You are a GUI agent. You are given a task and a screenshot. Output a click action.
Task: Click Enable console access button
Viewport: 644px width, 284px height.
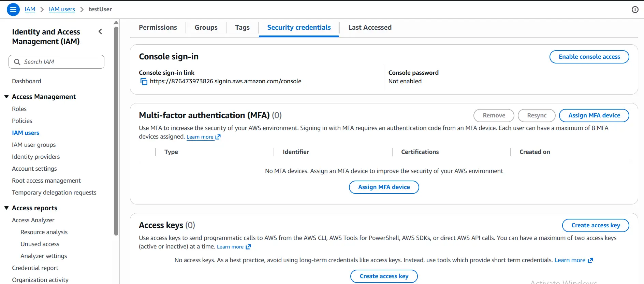pos(589,57)
